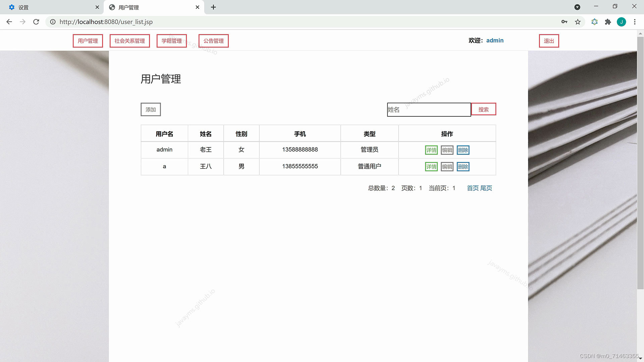Image resolution: width=644 pixels, height=362 pixels.
Task: Select phone number 13855555555
Action: pyautogui.click(x=300, y=166)
